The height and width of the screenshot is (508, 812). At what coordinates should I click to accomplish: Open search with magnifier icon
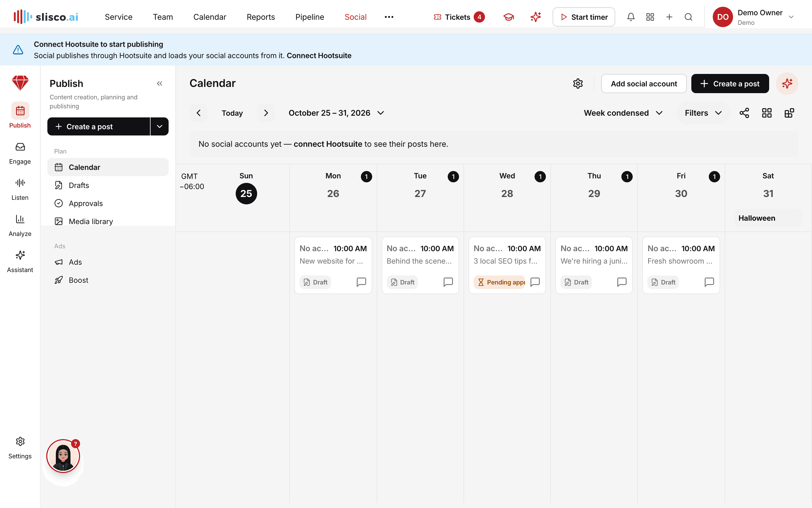(x=688, y=17)
